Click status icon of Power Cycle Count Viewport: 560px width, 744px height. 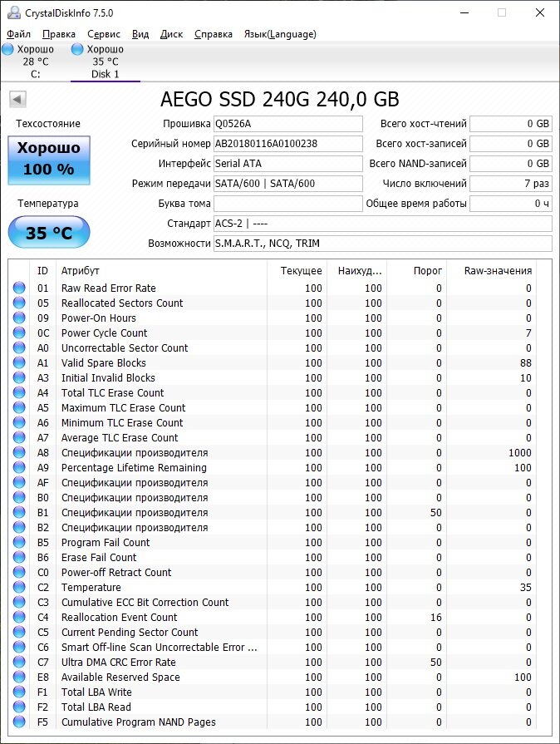click(19, 333)
